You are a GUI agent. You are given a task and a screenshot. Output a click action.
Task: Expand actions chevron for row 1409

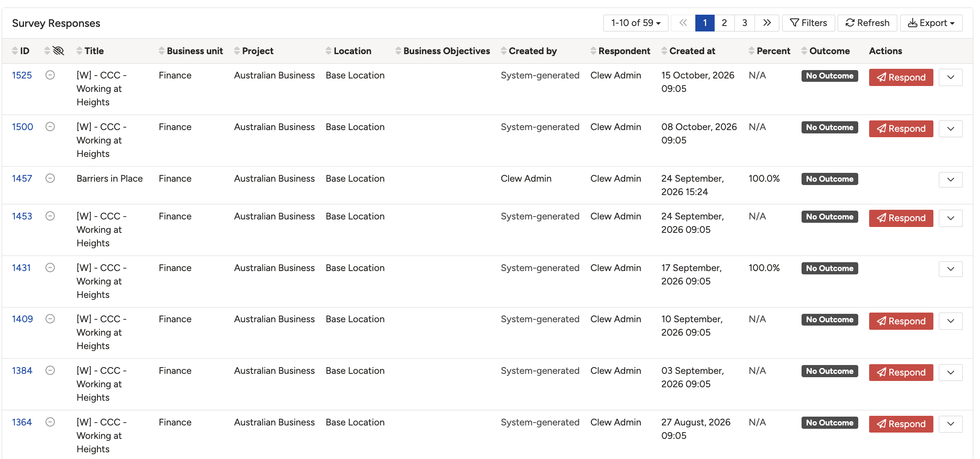[x=951, y=321]
